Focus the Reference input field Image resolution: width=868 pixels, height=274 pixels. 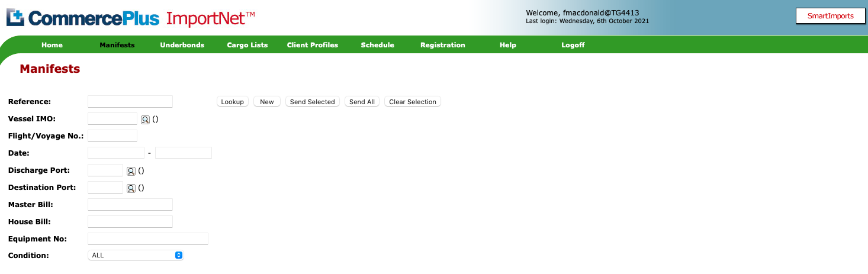(130, 102)
